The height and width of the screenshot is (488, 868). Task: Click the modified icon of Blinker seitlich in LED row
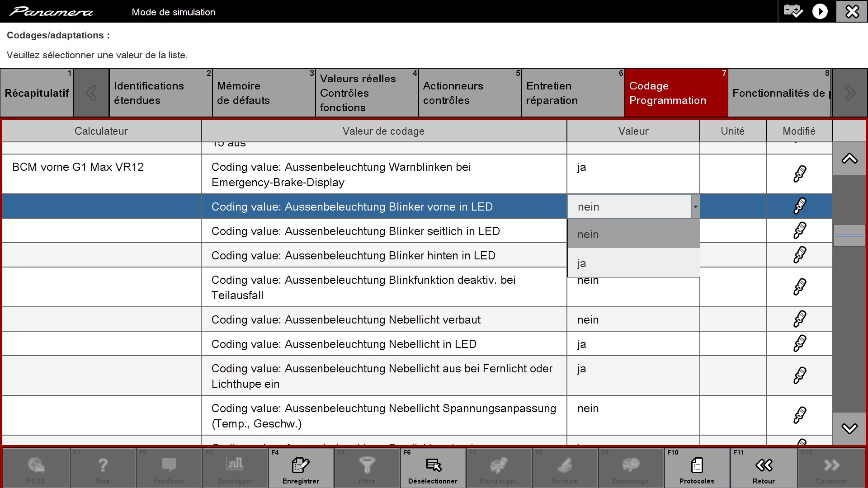800,230
